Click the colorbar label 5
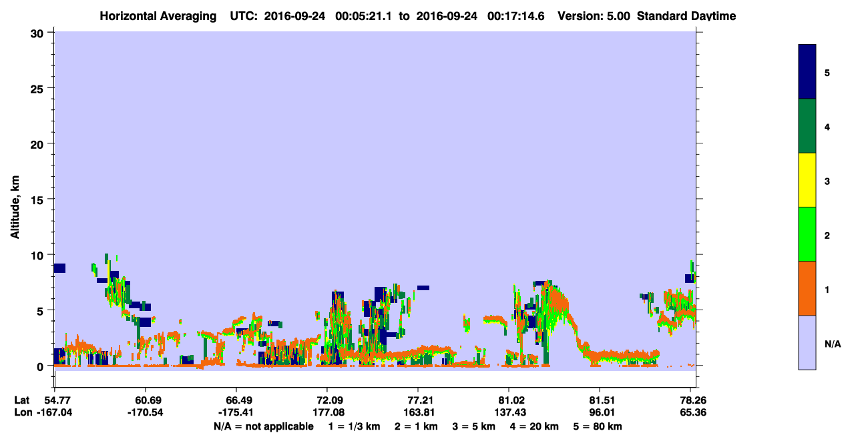 click(x=827, y=72)
